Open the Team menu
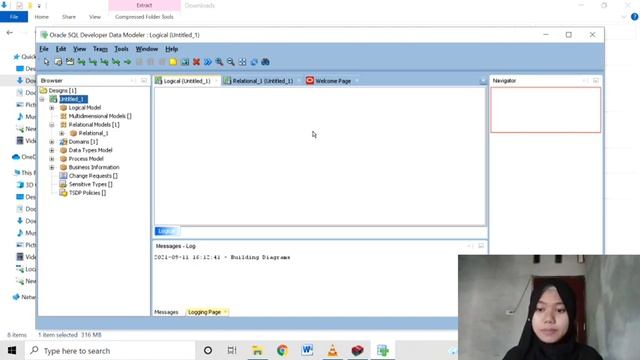 pos(100,49)
